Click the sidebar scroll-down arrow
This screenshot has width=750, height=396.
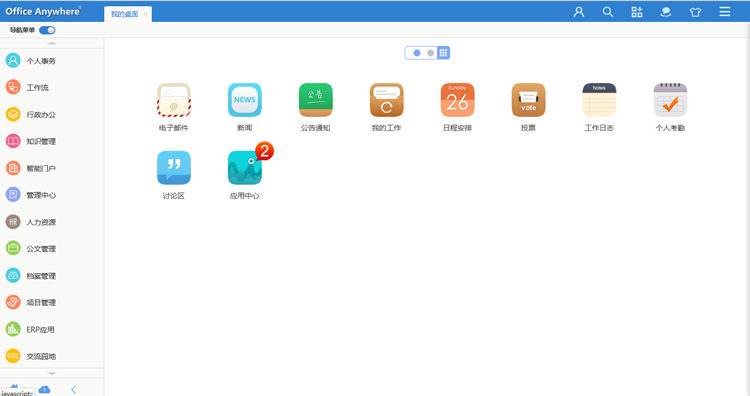[52, 374]
